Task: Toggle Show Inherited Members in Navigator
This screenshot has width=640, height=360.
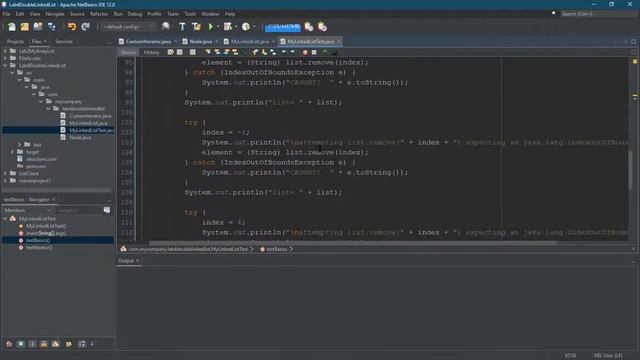Action: (9, 344)
